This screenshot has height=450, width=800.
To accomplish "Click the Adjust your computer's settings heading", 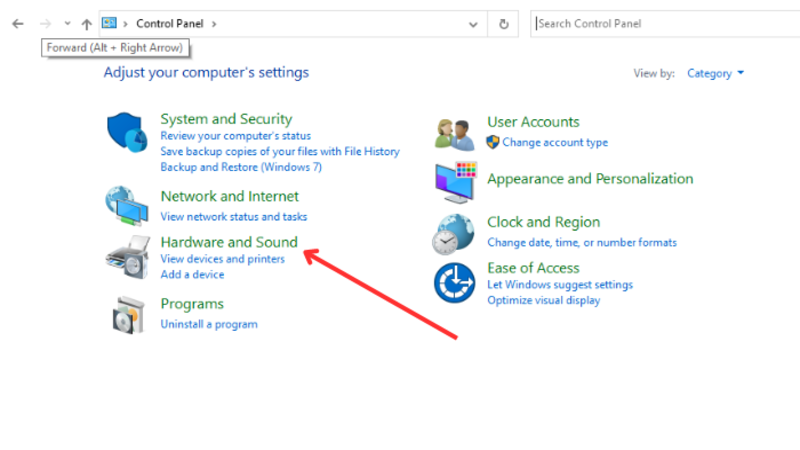I will [206, 72].
